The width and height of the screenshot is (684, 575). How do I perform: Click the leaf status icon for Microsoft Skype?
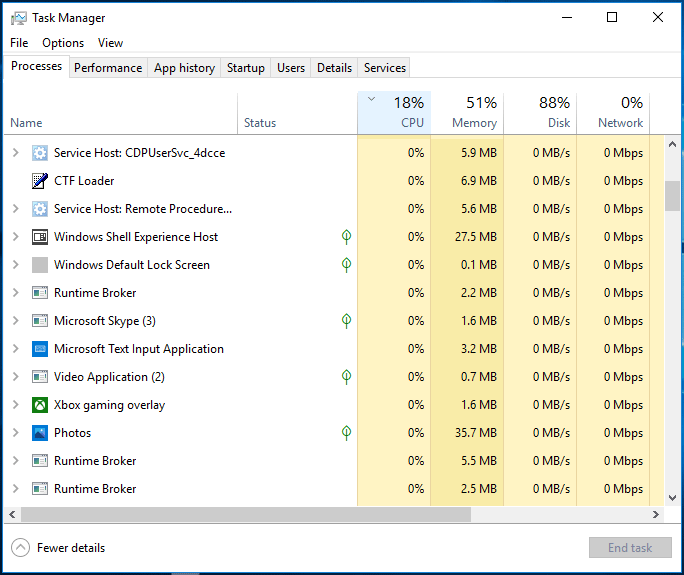point(346,321)
